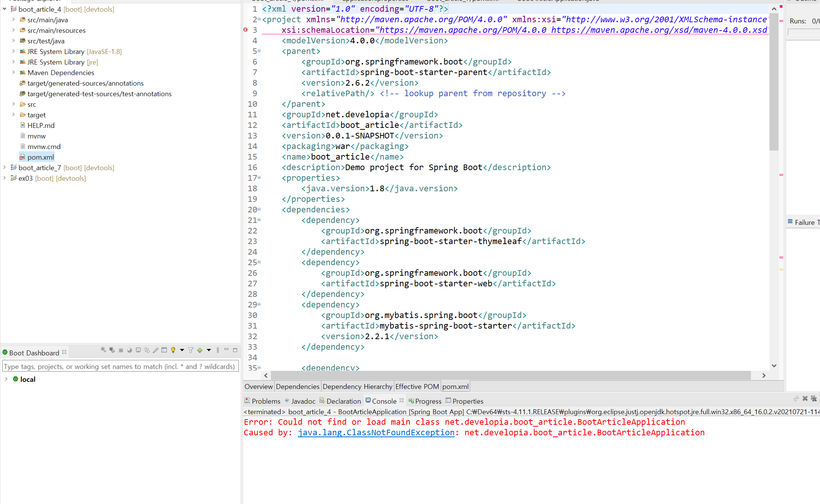Expand the src/main/java folder
820x504 pixels.
click(x=14, y=20)
